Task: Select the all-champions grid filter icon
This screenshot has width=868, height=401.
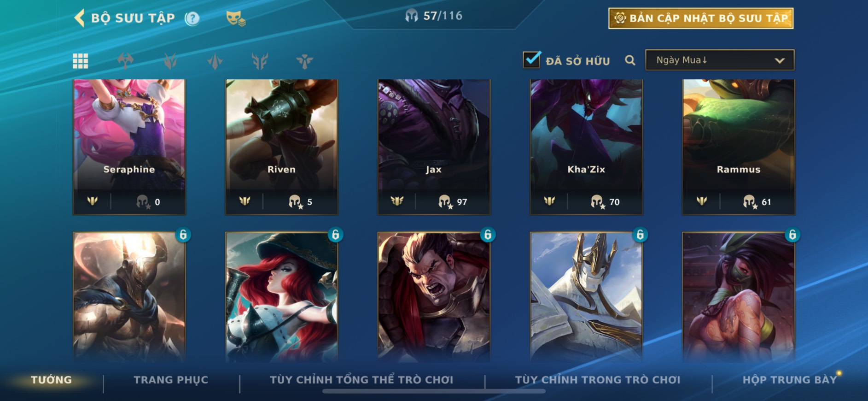Action: 81,61
